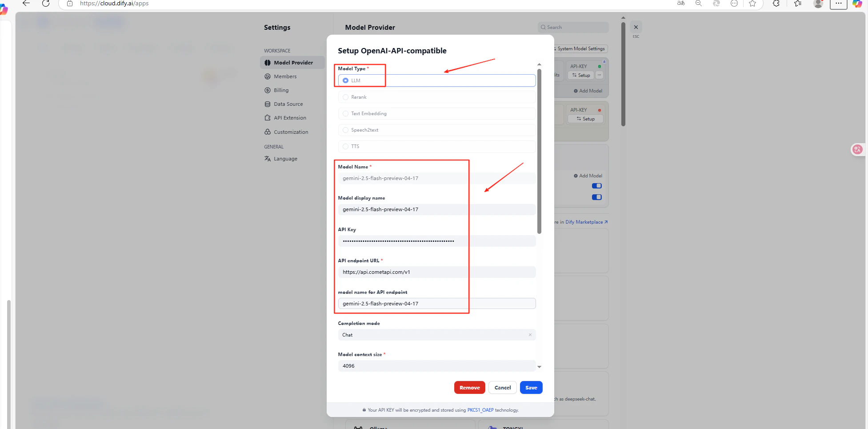
Task: Disable the first blue model toggle
Action: click(x=596, y=186)
